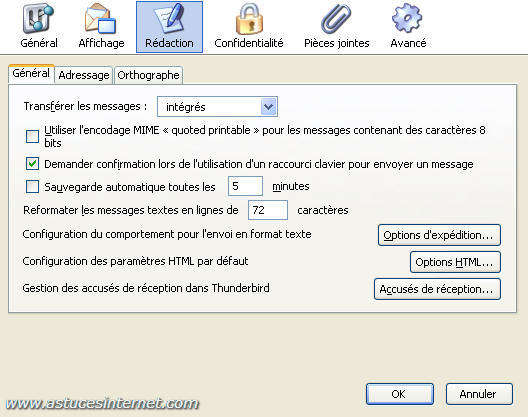
Task: Open the Confidentialité padlock icon
Action: 249,26
